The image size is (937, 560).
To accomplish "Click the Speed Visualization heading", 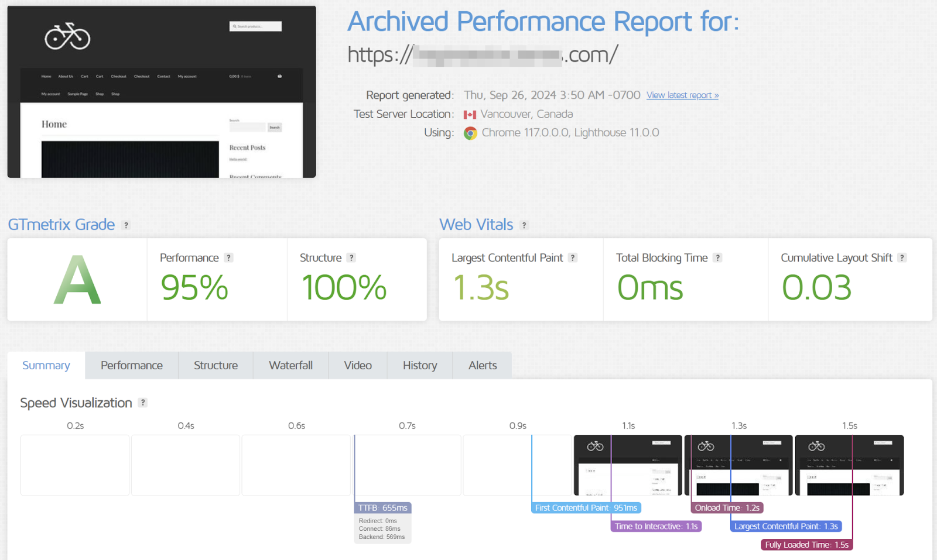I will point(76,403).
